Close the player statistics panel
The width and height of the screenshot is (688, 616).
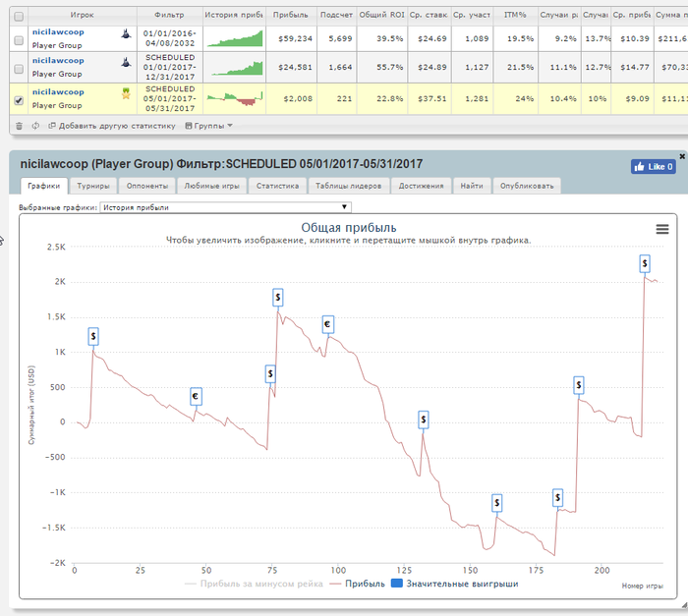pos(682,156)
